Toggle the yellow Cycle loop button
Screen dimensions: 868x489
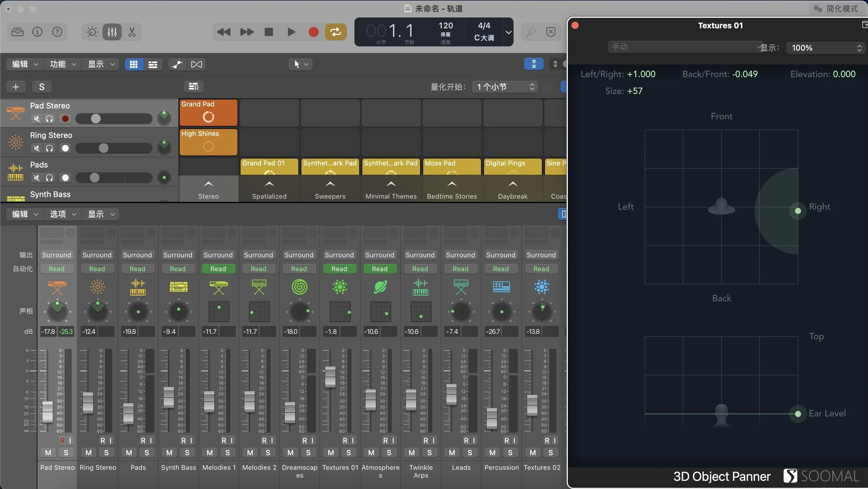[336, 32]
